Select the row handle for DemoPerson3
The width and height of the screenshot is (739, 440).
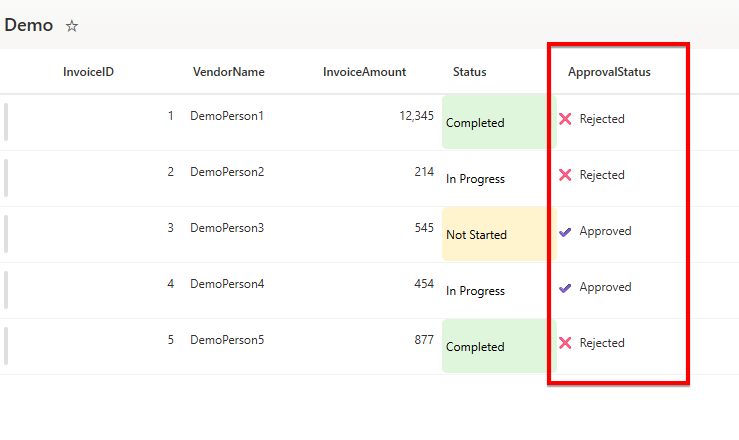(x=7, y=234)
